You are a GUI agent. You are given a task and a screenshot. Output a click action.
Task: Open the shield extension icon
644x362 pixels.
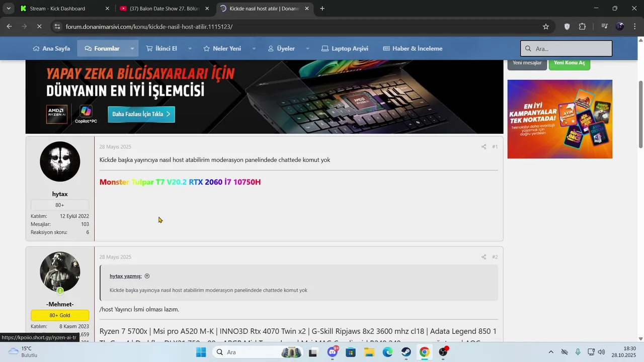point(567,27)
